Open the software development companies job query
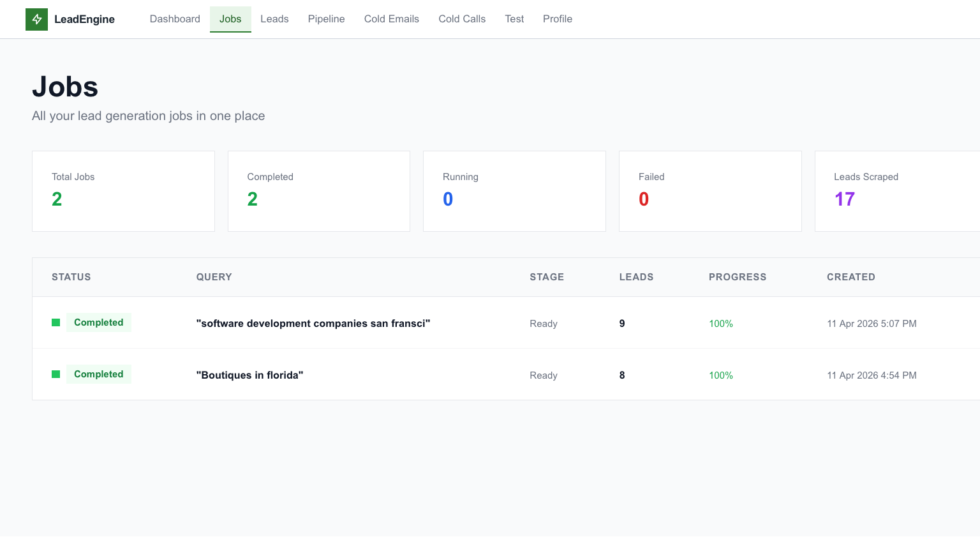This screenshot has height=537, width=980. 313,323
